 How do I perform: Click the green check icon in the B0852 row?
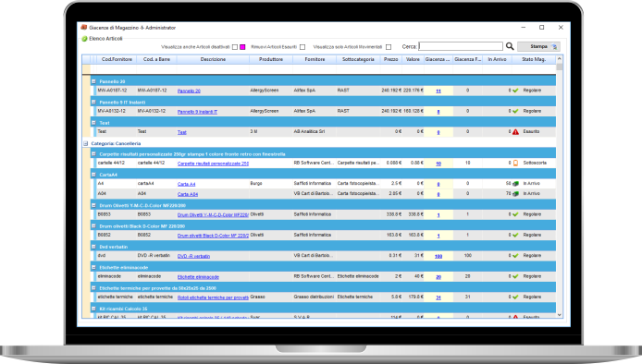click(515, 236)
